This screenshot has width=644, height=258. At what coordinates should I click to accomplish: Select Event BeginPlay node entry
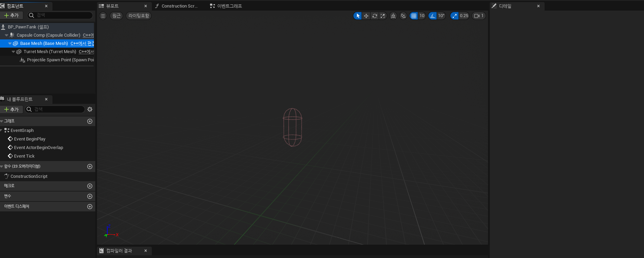pos(29,139)
